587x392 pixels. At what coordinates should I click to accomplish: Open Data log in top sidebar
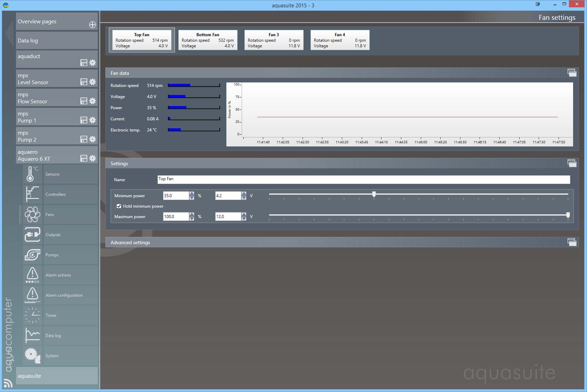[x=56, y=41]
